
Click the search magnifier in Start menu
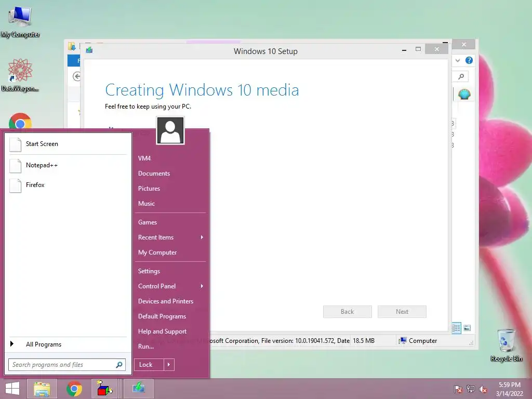pyautogui.click(x=119, y=365)
